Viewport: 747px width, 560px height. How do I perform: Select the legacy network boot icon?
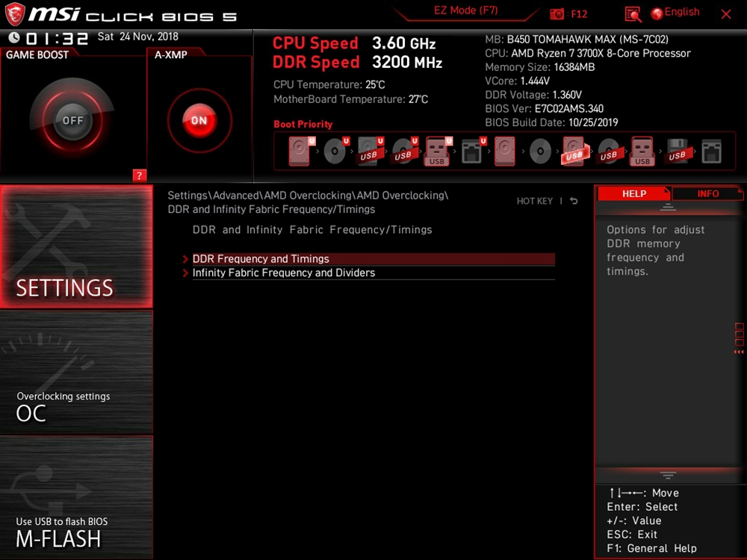click(711, 151)
